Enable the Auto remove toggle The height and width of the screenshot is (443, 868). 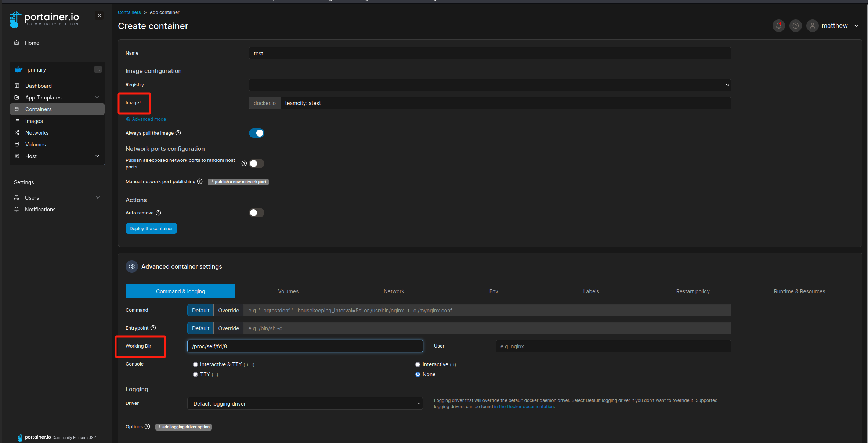[257, 213]
